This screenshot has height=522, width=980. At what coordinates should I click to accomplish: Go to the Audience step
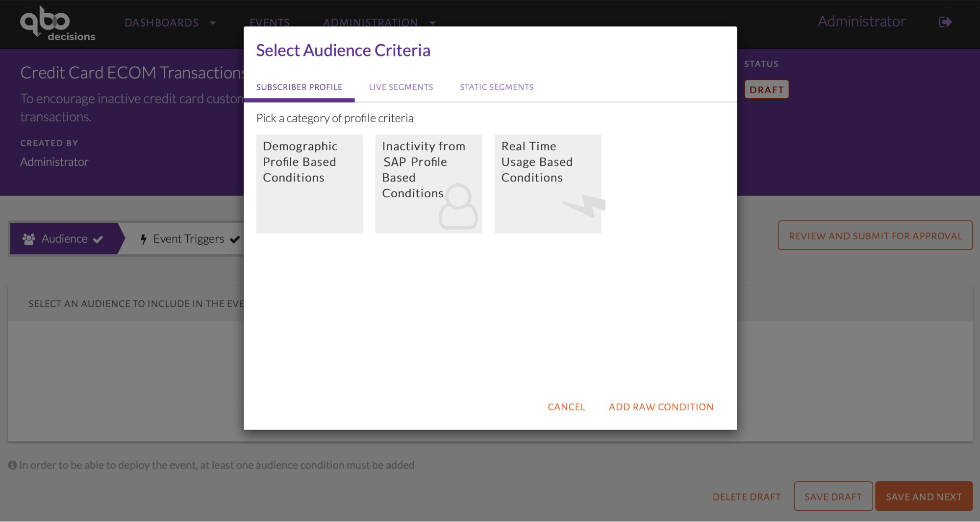64,239
